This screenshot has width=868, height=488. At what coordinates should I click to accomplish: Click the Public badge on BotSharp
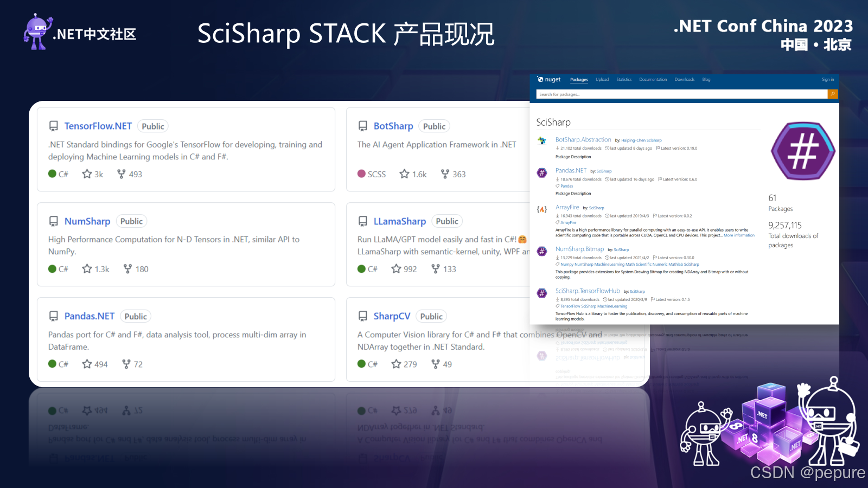point(435,126)
